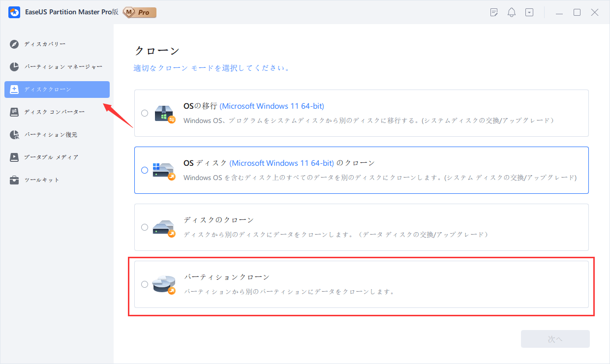
Task: Click the ディスカバリー compass icon
Action: coord(14,44)
